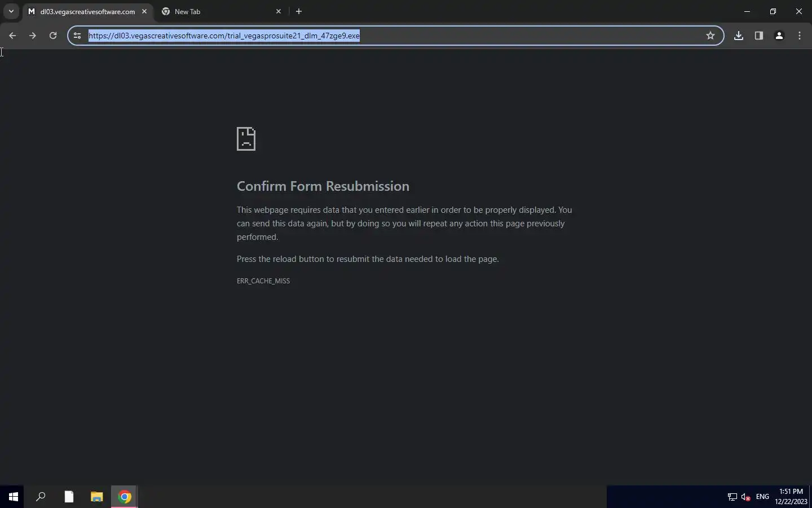The image size is (812, 508).
Task: Click the 'Press the reload button' text line
Action: pos(368,259)
